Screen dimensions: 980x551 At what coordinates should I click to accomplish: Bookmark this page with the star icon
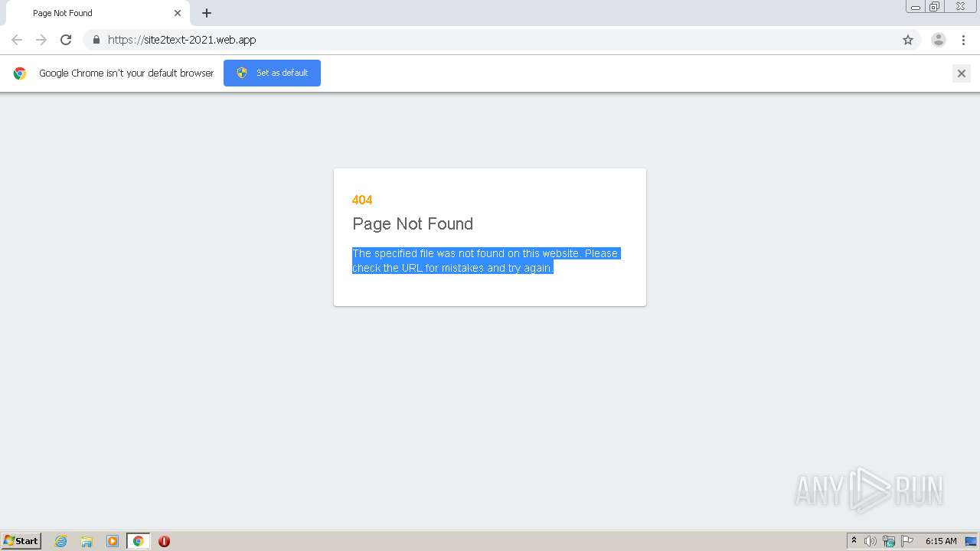[908, 40]
